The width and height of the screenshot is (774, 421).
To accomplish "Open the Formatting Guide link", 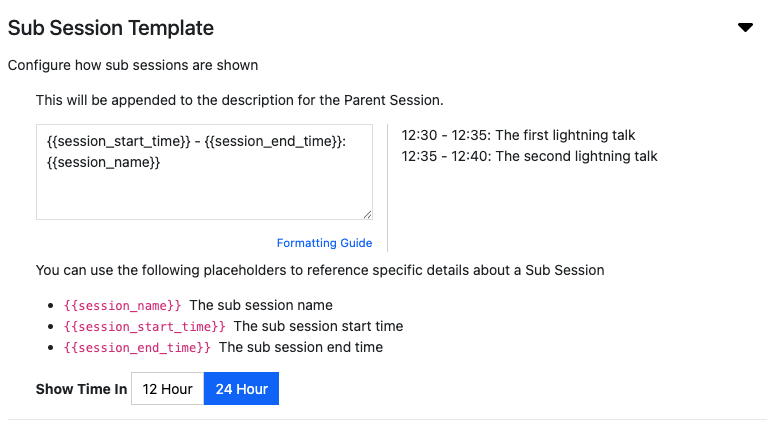I will (x=324, y=243).
